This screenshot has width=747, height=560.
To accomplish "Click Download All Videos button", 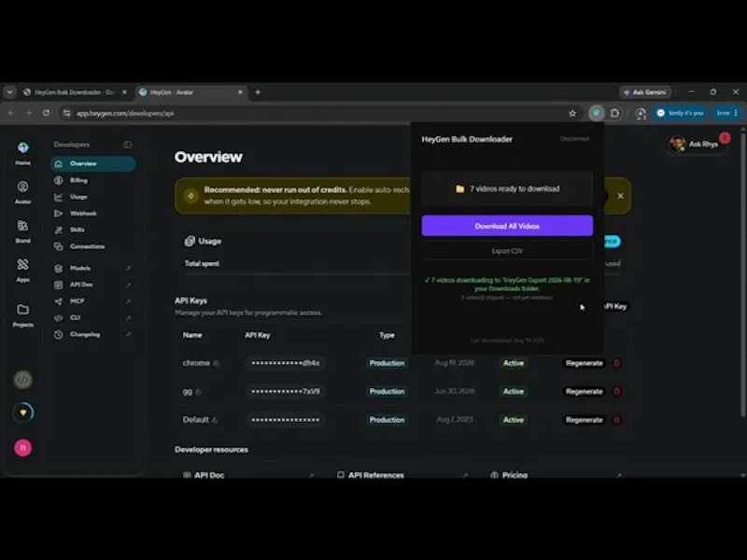I will click(507, 226).
